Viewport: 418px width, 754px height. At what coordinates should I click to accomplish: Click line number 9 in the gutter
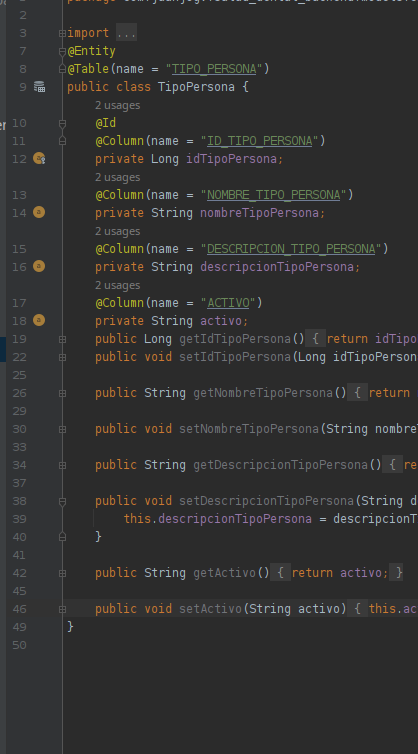(23, 87)
